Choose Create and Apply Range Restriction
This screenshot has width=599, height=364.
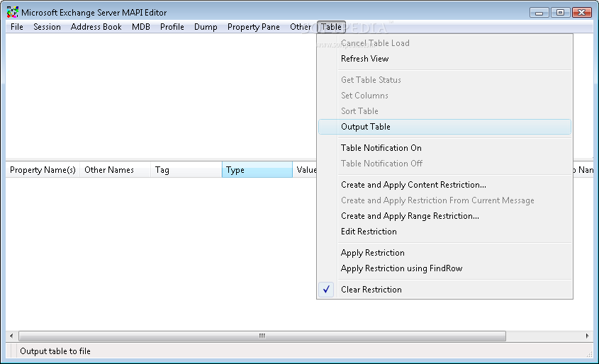(x=444, y=216)
